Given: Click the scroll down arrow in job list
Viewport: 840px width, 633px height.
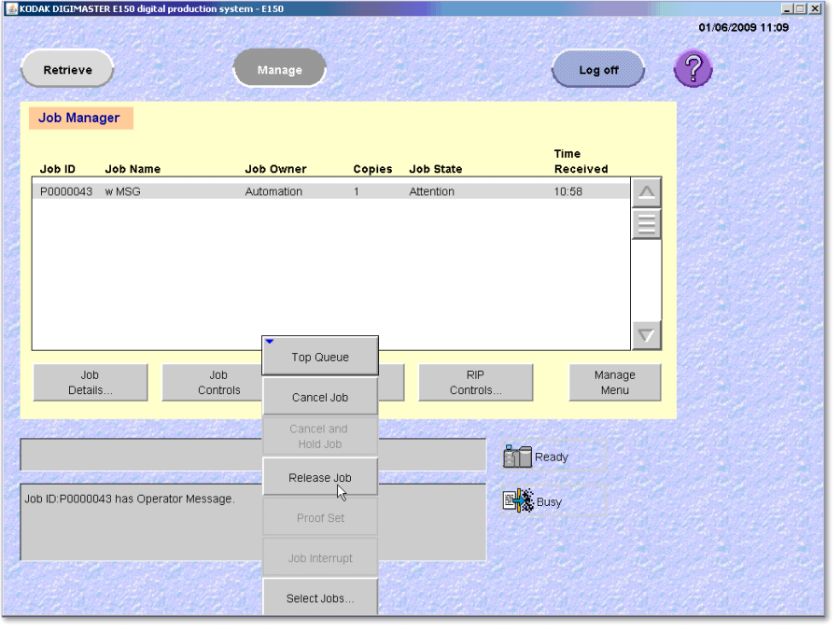Looking at the screenshot, I should (x=646, y=334).
